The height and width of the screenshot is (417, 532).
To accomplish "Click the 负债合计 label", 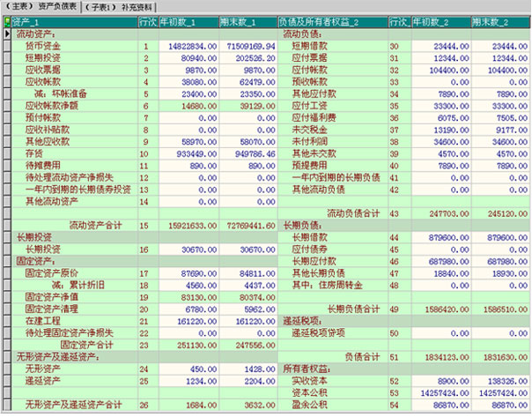I will pos(362,357).
